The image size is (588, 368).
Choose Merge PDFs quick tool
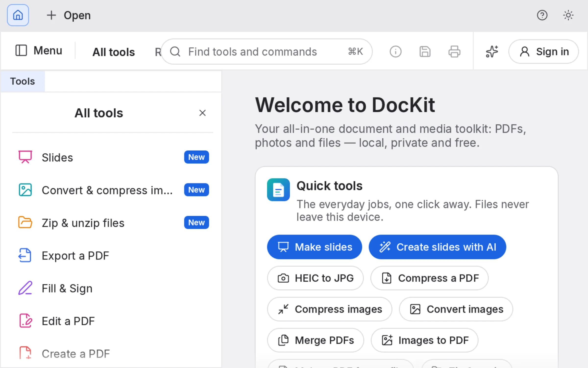(316, 341)
